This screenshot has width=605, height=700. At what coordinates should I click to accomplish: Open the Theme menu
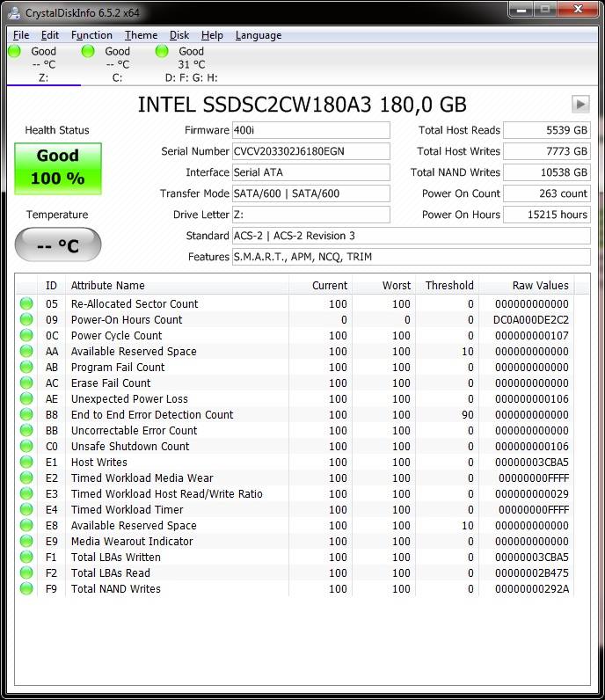point(141,35)
